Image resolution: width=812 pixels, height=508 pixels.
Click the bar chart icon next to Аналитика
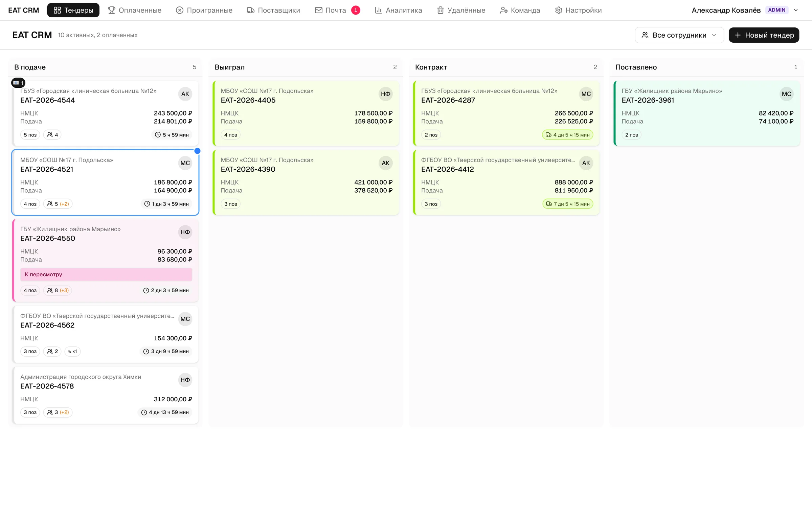pos(378,10)
